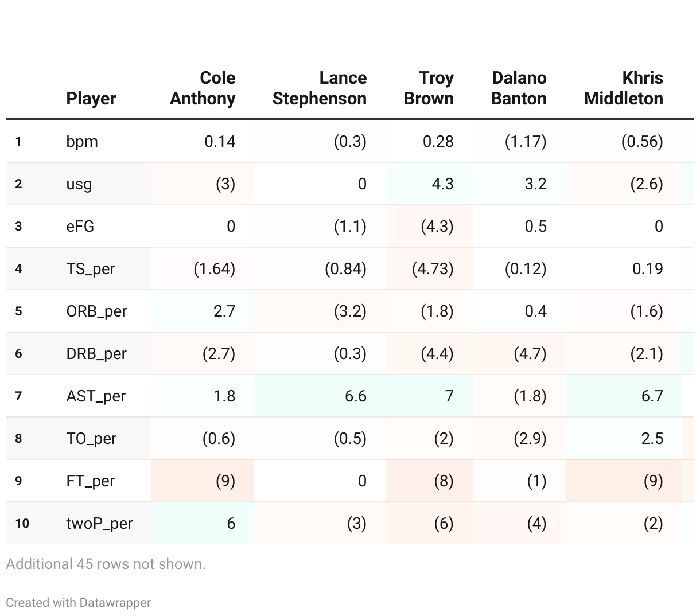Viewport: 700px width, 616px height.
Task: Click Troy Brown's AST_per value 7
Action: pyautogui.click(x=449, y=396)
